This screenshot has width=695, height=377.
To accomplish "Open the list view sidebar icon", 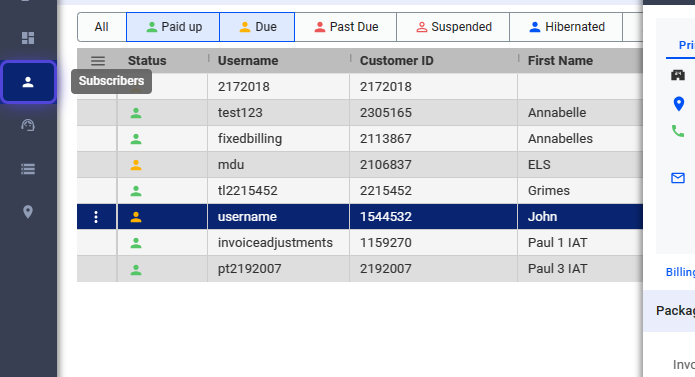I will pos(28,169).
